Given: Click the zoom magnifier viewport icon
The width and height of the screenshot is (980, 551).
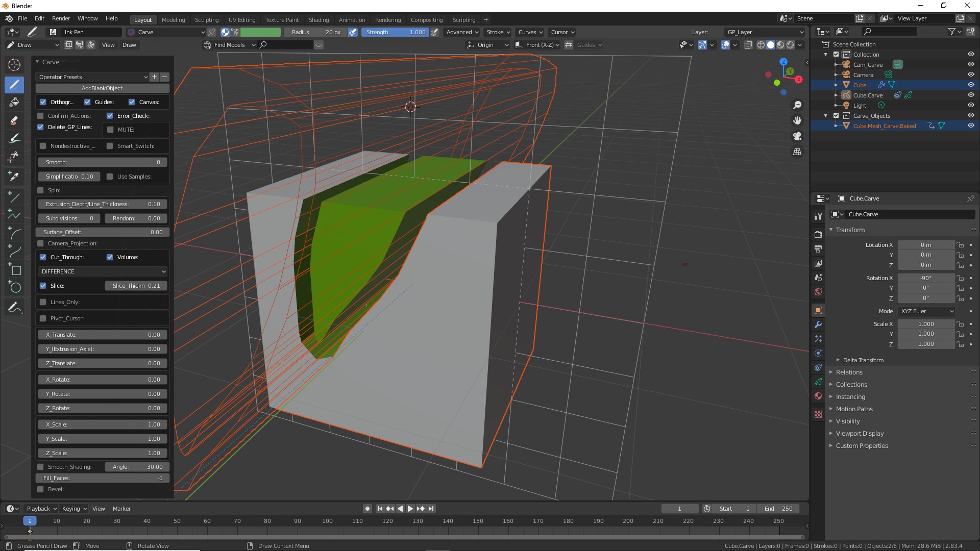Looking at the screenshot, I should 797,105.
